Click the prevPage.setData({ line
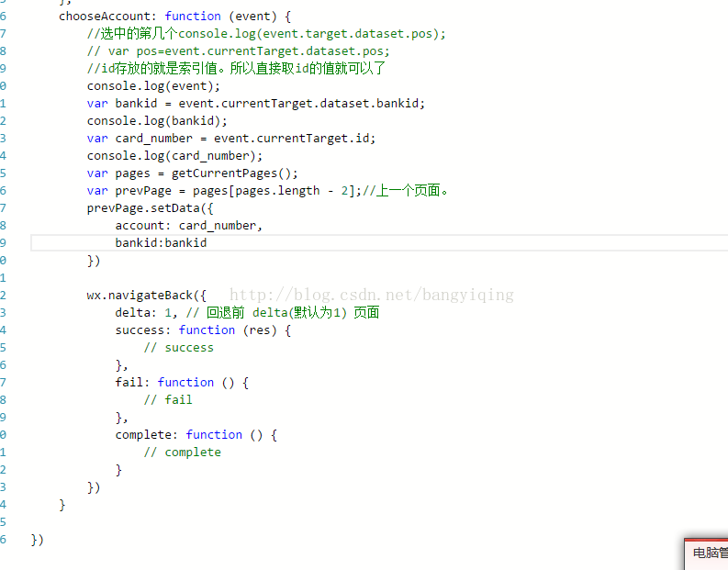Viewport: 728px width, 570px height. (x=150, y=208)
